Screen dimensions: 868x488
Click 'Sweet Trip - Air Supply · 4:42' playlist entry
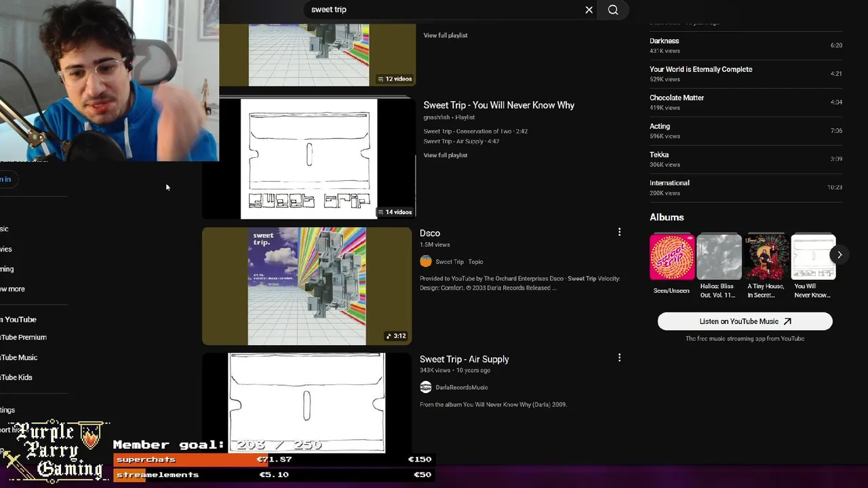(461, 142)
